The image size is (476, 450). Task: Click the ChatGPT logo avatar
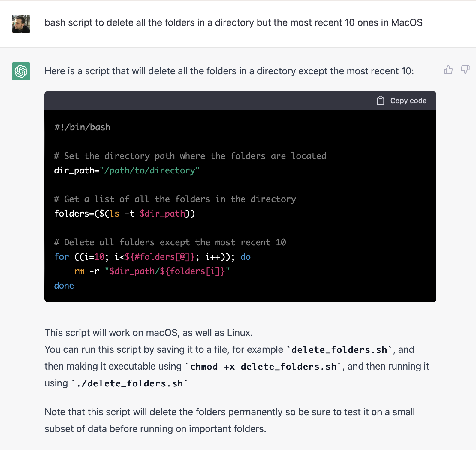[x=21, y=71]
